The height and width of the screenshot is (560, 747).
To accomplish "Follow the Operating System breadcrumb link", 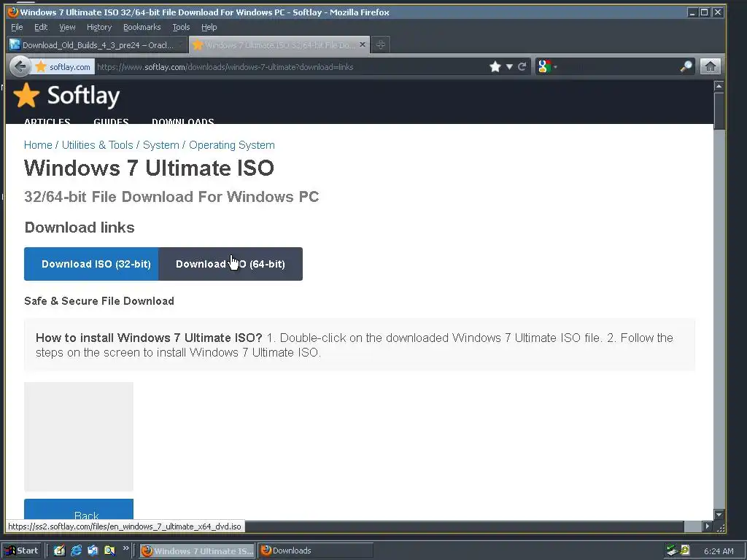I will tap(232, 145).
